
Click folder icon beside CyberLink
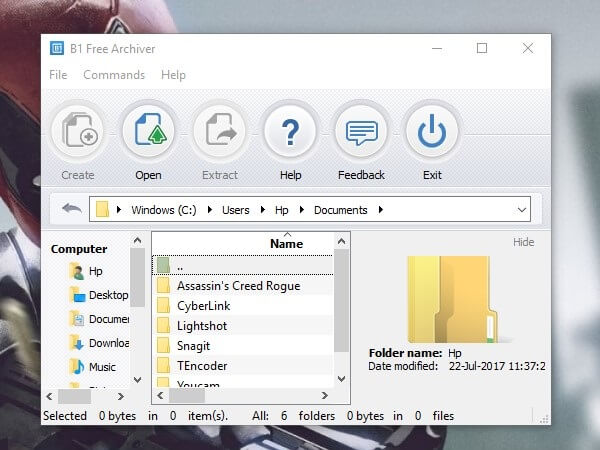pos(163,305)
